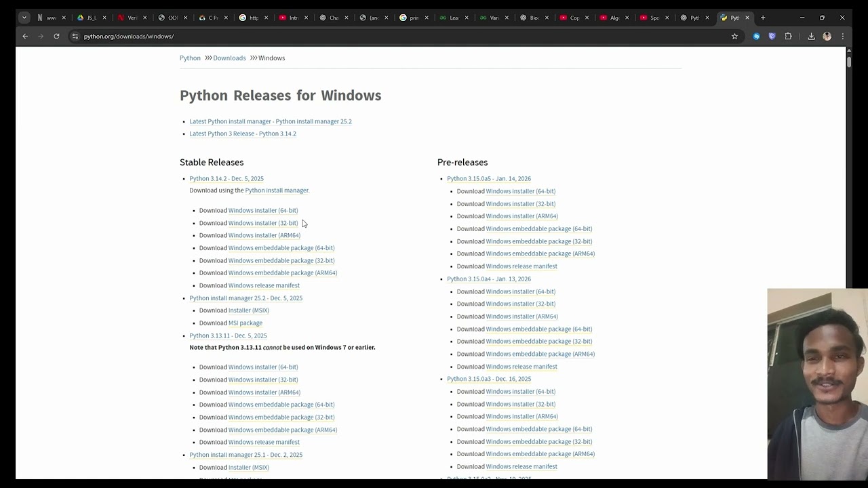Screen dimensions: 868x488
Task: Open the purple shield extension icon
Action: point(772,36)
